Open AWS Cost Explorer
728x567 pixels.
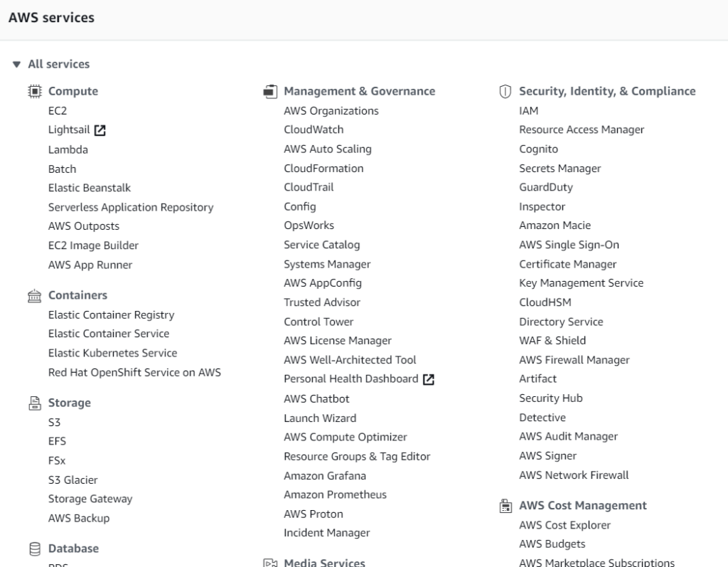[564, 525]
